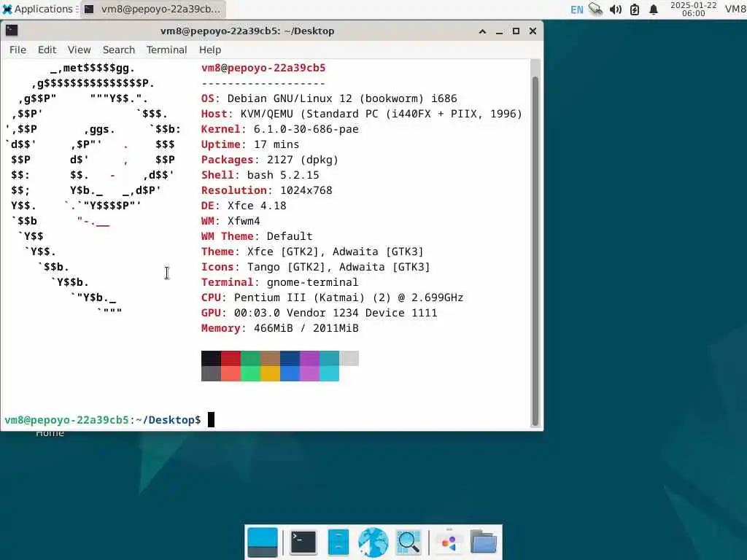747x560 pixels.
Task: Open the File menu
Action: 18,50
